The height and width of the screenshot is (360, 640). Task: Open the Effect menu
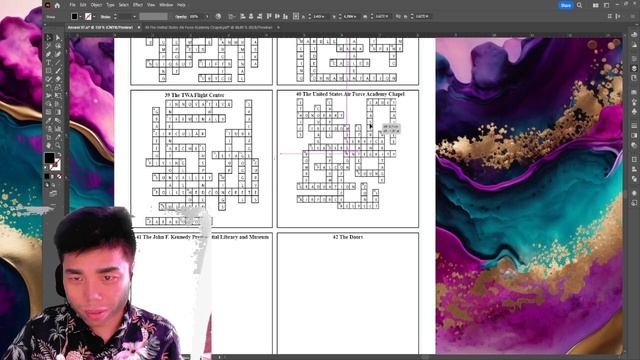pyautogui.click(x=138, y=5)
